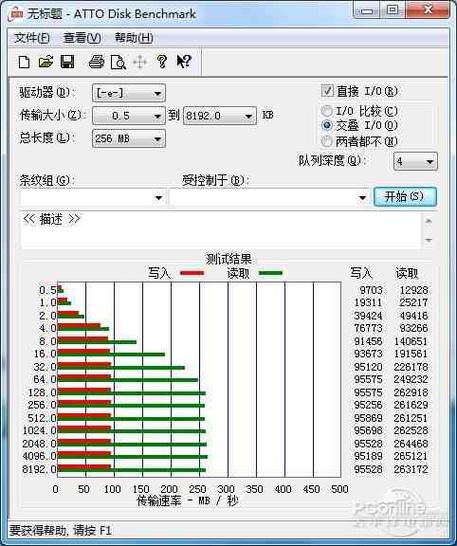This screenshot has width=457, height=546.
Task: Open the 8192.0 maximum transfer size dropdown
Action: pyautogui.click(x=220, y=116)
